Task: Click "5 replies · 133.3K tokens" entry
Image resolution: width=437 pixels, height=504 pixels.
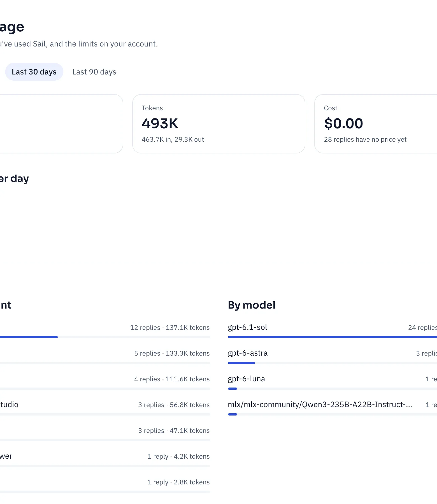Action: (172, 353)
